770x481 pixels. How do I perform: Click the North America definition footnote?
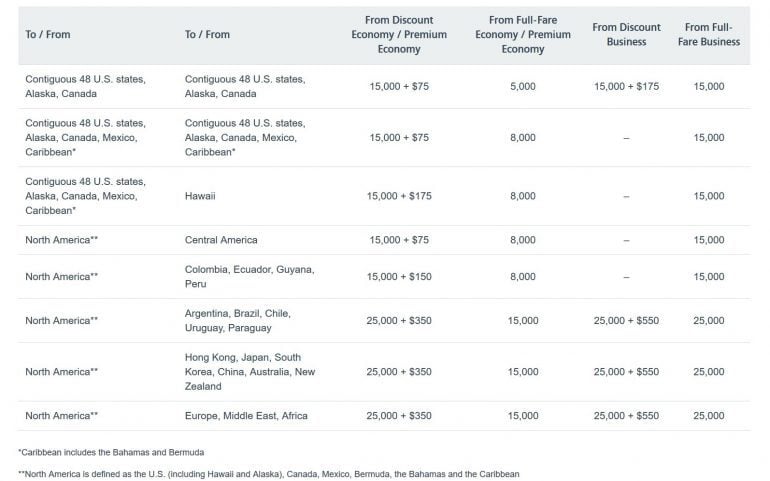[x=269, y=473]
